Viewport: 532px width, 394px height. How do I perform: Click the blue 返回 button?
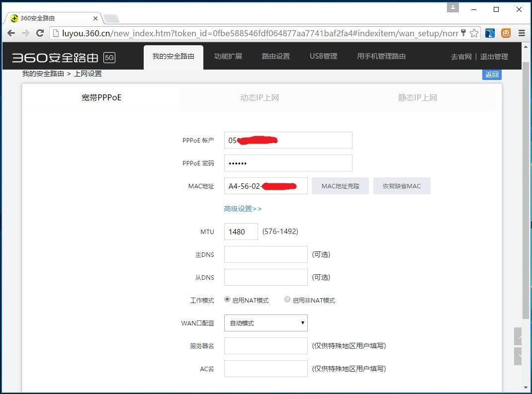click(x=491, y=74)
